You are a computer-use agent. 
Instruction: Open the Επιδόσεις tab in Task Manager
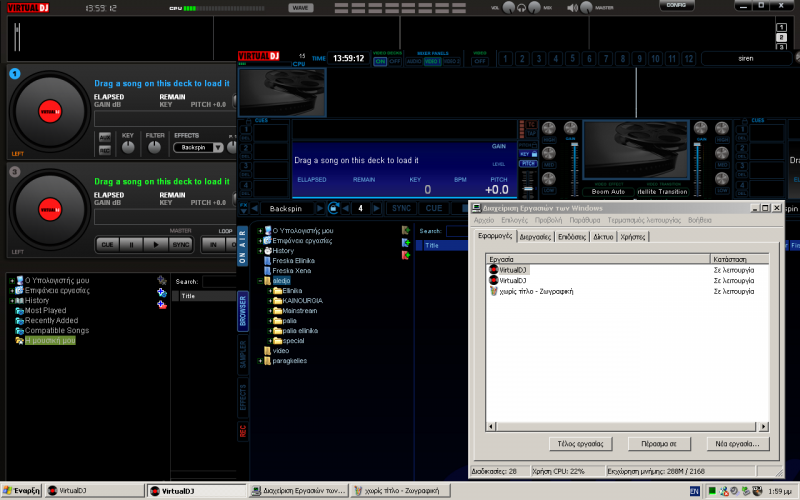[572, 237]
